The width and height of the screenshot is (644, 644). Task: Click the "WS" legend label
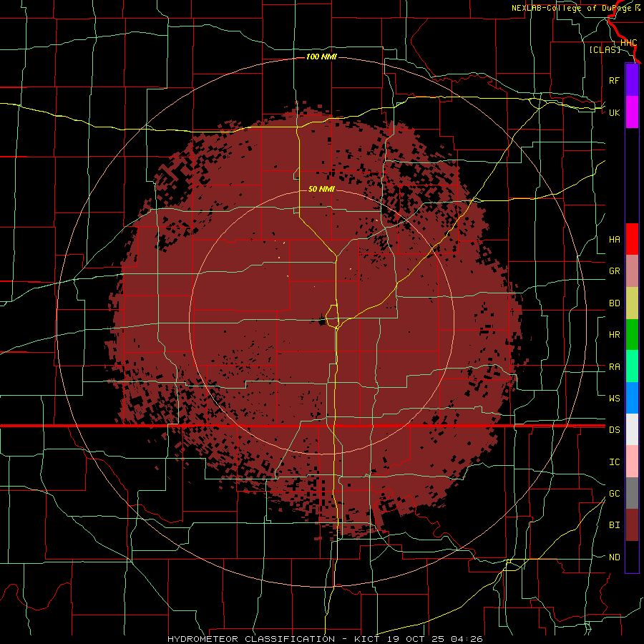coord(614,398)
